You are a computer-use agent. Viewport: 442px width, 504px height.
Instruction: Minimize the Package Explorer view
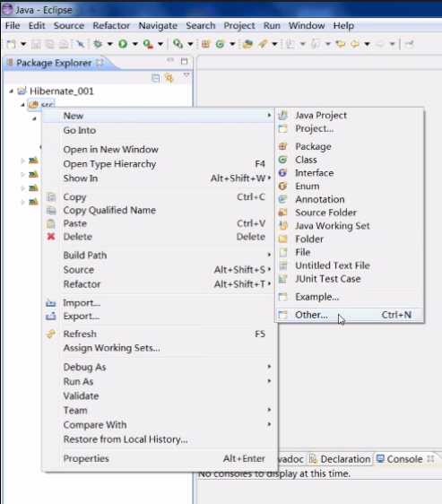170,60
